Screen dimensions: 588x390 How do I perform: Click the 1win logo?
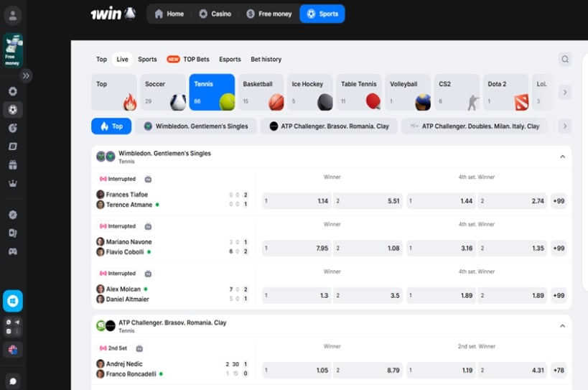pos(113,14)
